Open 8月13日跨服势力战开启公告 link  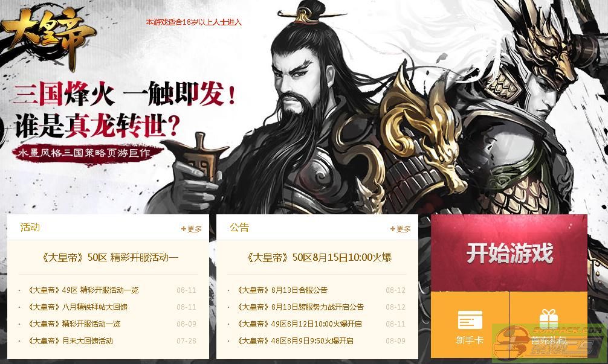[x=300, y=307]
